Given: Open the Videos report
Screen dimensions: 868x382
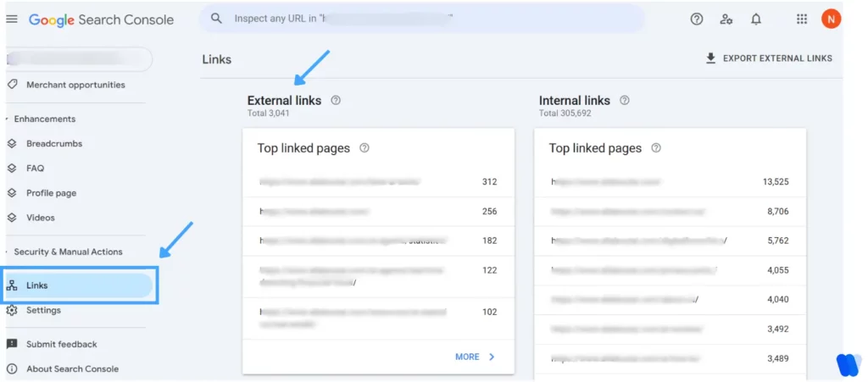Looking at the screenshot, I should click(x=41, y=218).
